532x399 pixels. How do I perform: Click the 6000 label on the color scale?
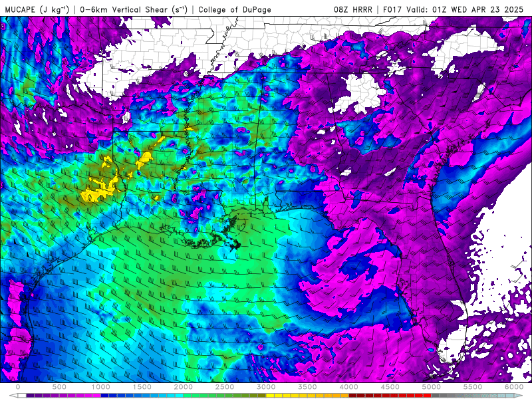click(514, 387)
